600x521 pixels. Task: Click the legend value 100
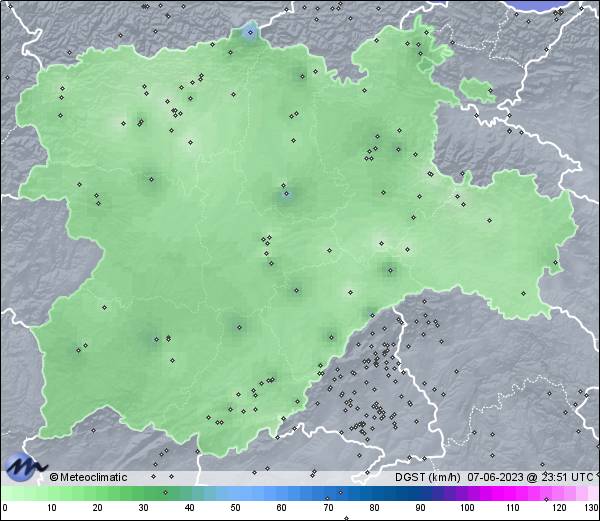467,508
